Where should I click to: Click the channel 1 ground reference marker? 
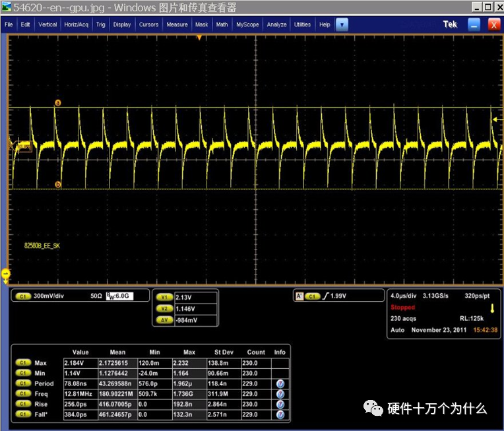pos(6,273)
